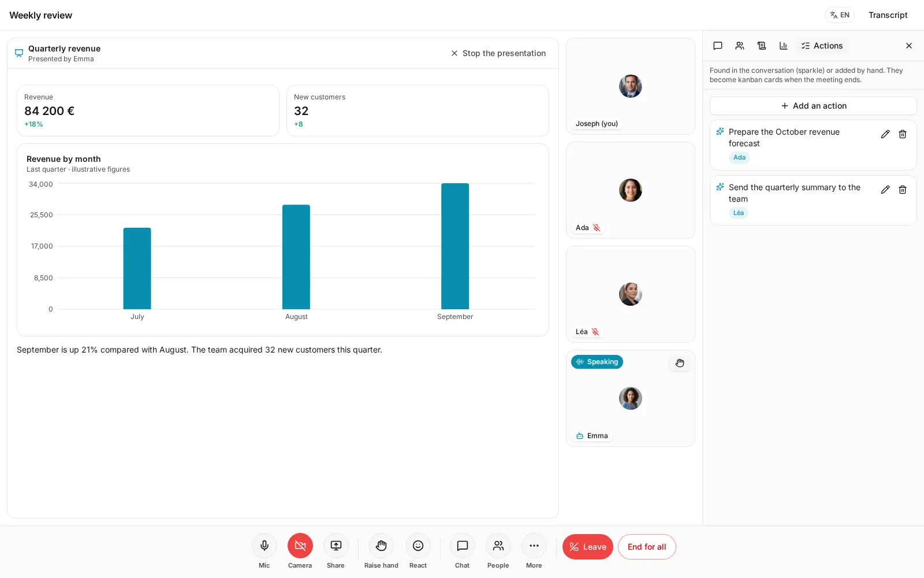The height and width of the screenshot is (578, 924).
Task: Turn the camera back on
Action: tap(300, 546)
